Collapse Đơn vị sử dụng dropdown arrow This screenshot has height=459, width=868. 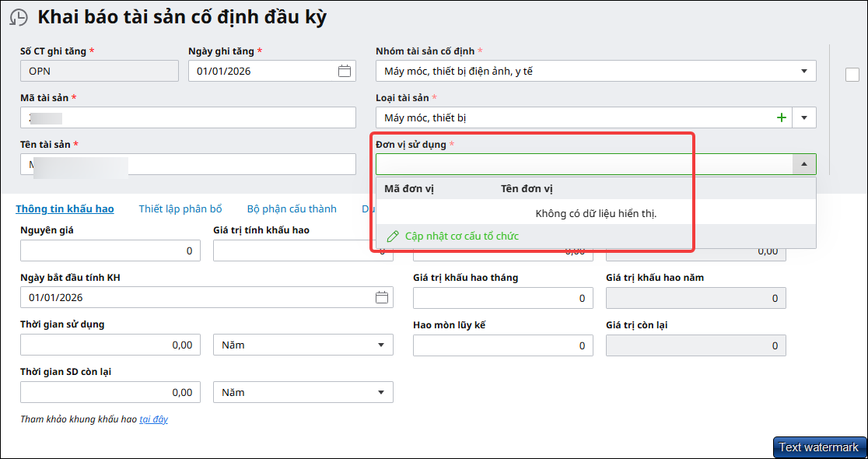(804, 164)
